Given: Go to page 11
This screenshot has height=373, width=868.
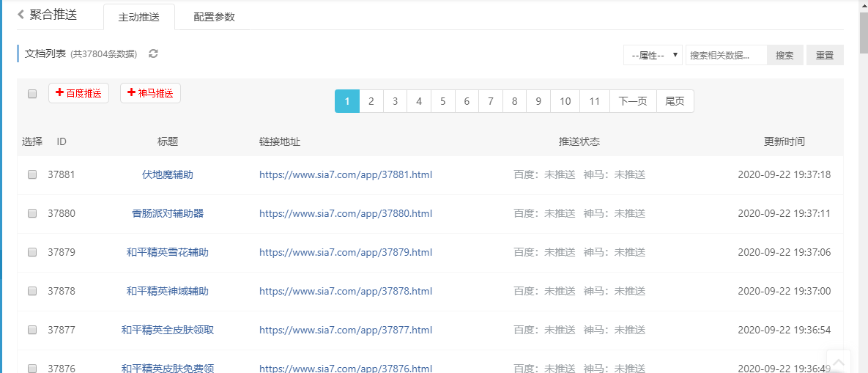Looking at the screenshot, I should click(595, 101).
